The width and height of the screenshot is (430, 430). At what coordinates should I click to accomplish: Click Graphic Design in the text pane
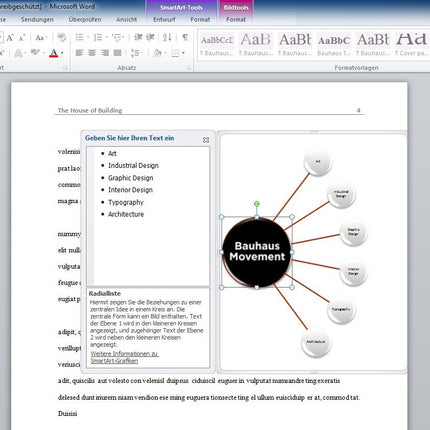point(131,178)
